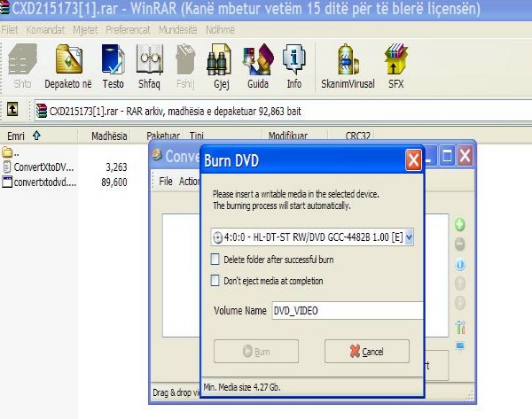532x419 pixels.
Task: Click the gray move-down icon in ConvertXtoDVD sidebar
Action: (x=460, y=303)
